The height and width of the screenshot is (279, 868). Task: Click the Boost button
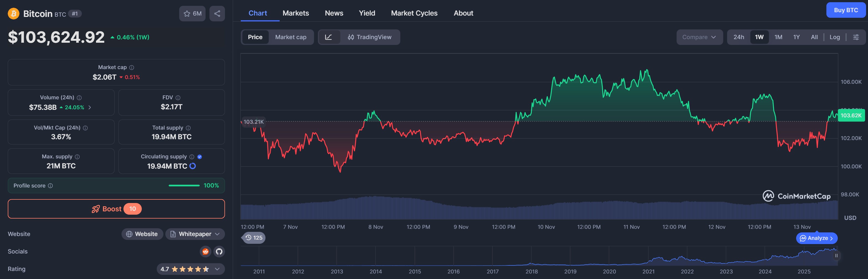[x=116, y=209]
